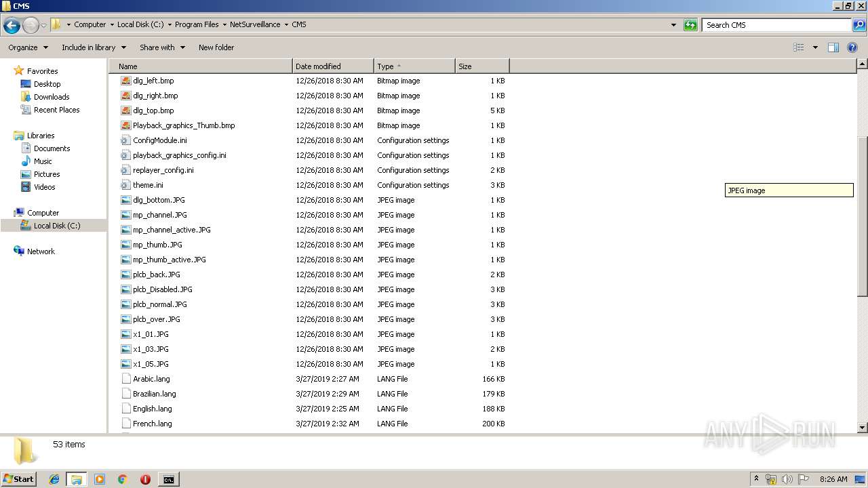Select Playback_graphics_Thumb.bmp file
The height and width of the screenshot is (488, 868).
[x=184, y=125]
